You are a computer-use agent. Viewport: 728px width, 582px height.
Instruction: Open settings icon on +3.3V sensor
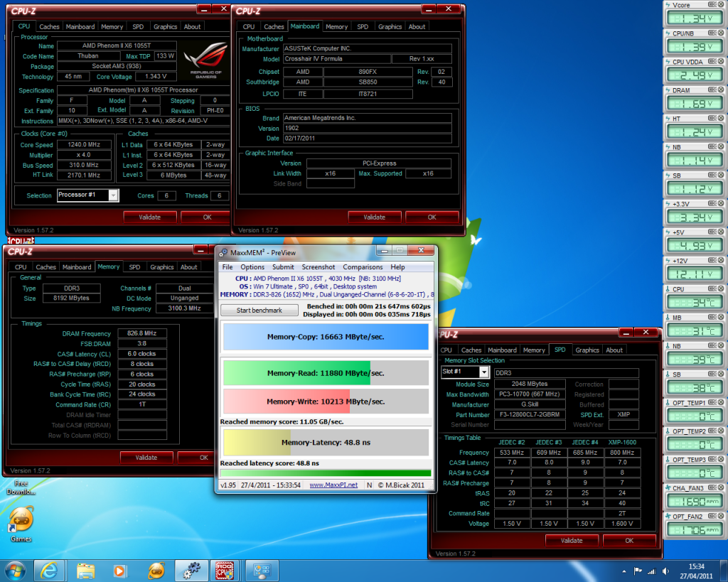click(712, 203)
